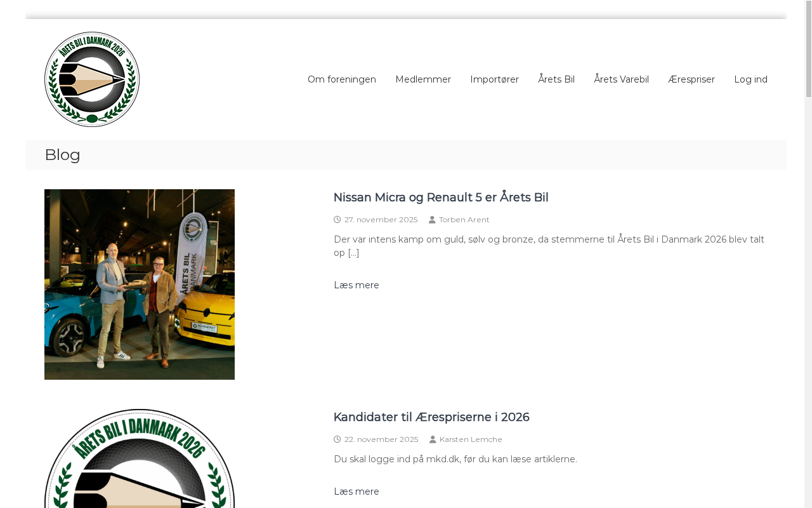The image size is (812, 508).
Task: Click the text 'Du skal logge ind på mkd.dk'
Action: (455, 459)
